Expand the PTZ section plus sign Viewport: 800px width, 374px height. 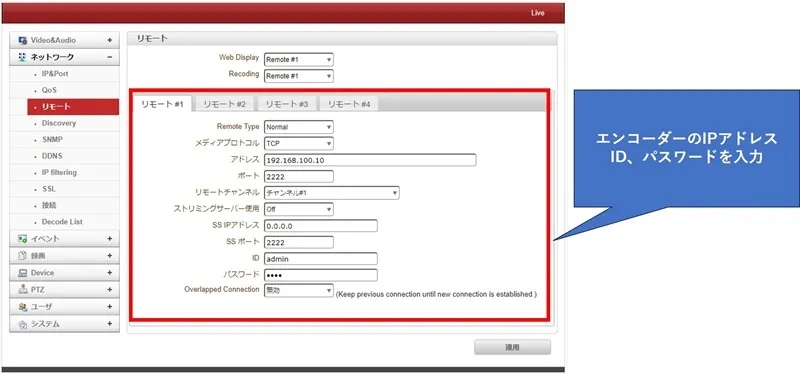(110, 290)
